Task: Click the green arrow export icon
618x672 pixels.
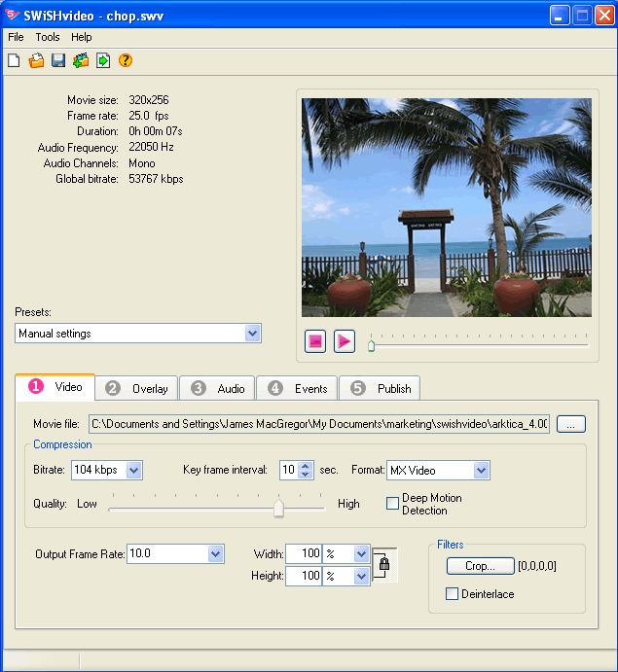Action: (103, 60)
